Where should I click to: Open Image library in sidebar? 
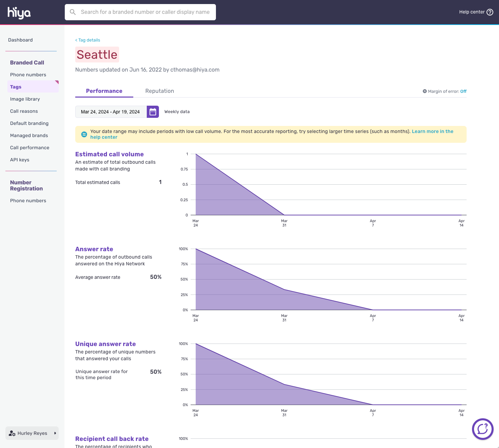(x=25, y=99)
